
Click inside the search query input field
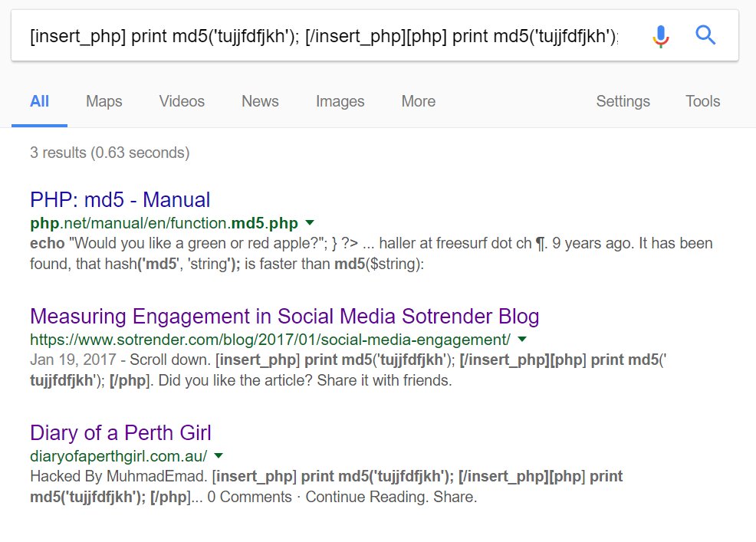pyautogui.click(x=324, y=36)
